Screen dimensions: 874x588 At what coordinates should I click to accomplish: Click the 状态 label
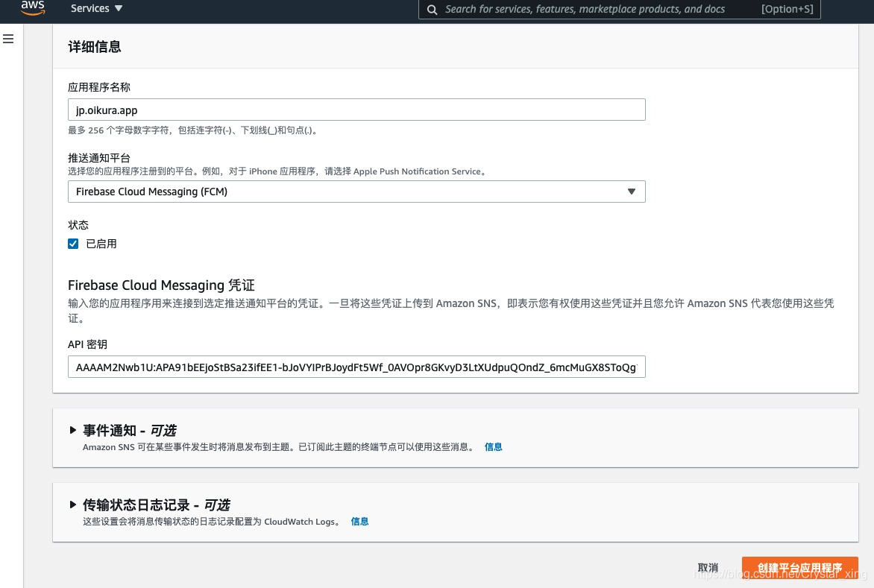(78, 225)
